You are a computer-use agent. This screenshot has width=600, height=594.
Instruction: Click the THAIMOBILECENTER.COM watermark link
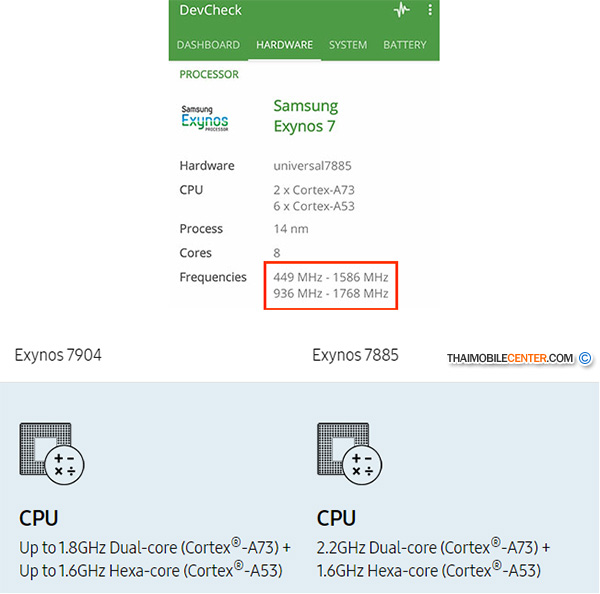coord(510,357)
